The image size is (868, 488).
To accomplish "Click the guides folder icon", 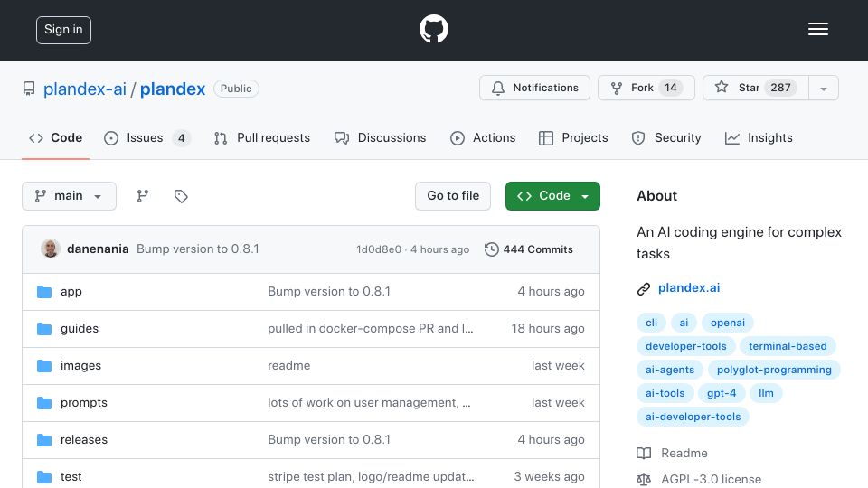I will click(x=44, y=329).
